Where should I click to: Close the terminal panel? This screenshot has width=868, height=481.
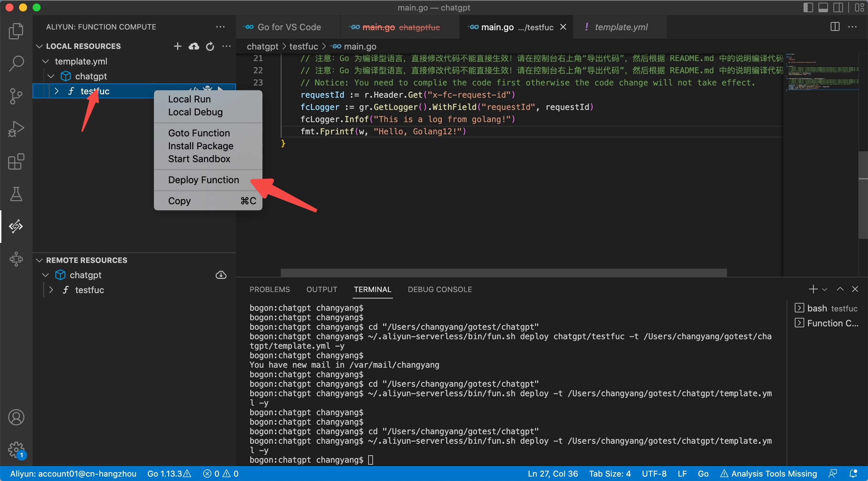855,289
